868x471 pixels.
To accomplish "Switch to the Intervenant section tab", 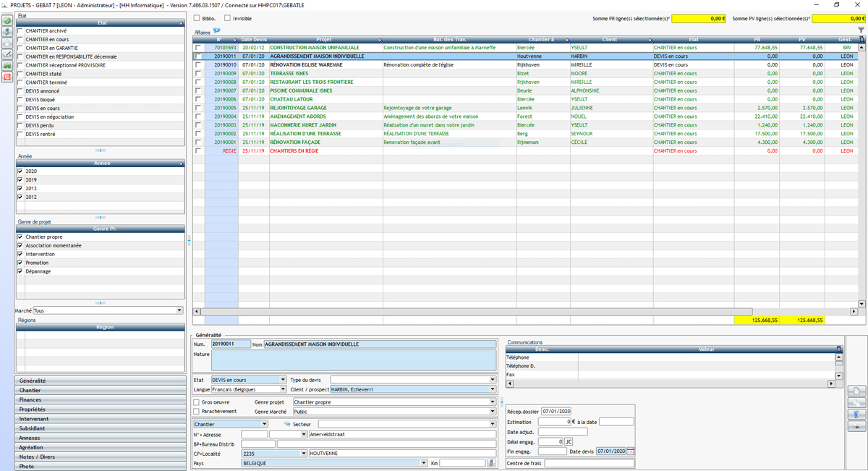I will (x=98, y=418).
